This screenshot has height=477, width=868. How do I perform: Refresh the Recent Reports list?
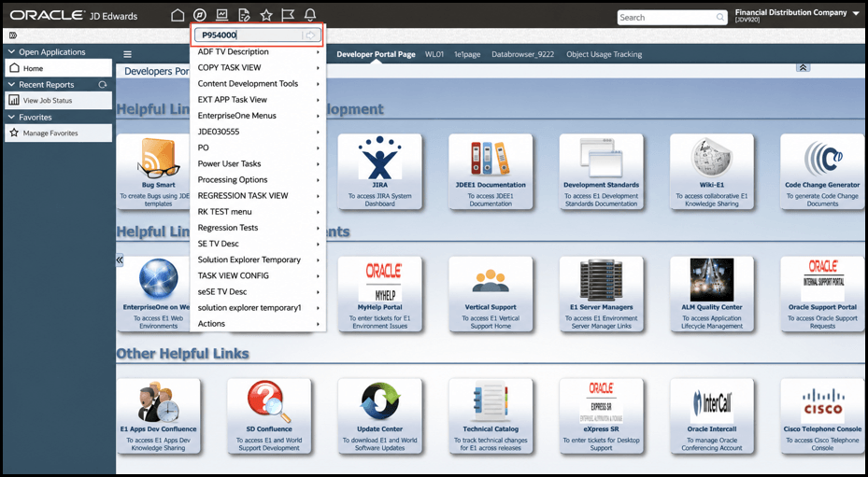tap(102, 85)
